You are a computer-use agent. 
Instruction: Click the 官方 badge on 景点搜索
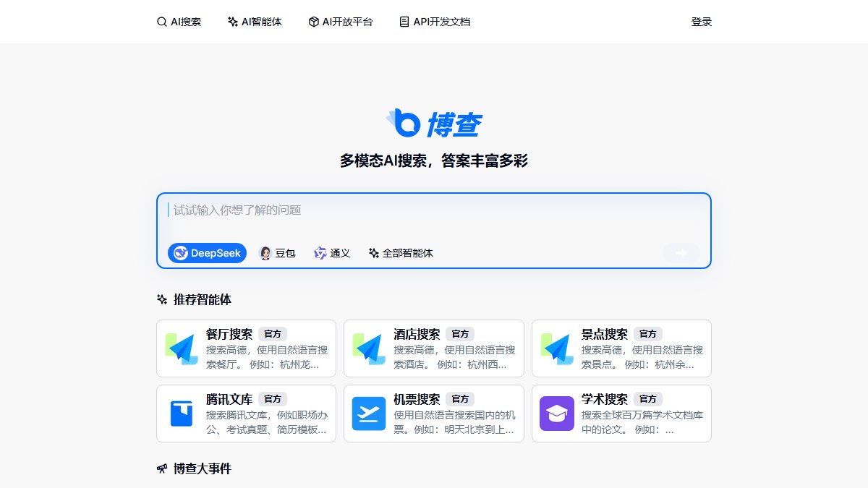click(648, 334)
